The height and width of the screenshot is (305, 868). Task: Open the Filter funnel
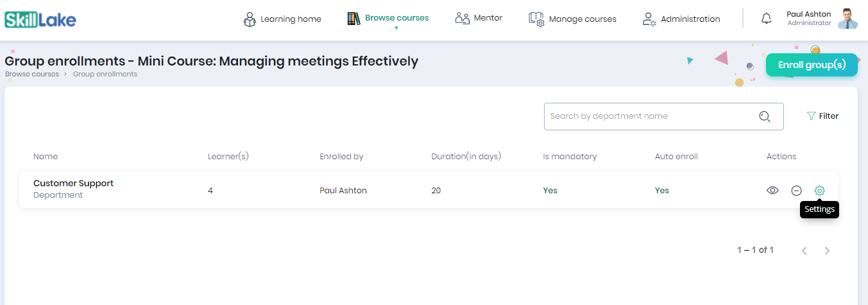pos(822,116)
